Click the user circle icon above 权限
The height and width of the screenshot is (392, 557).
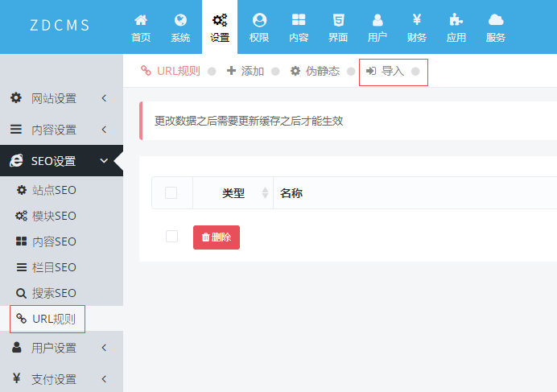259,20
